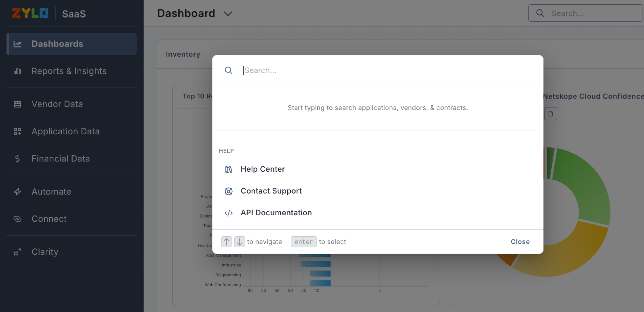Viewport: 644px width, 312px height.
Task: Click the Financial Data dollar icon
Action: pos(17,159)
